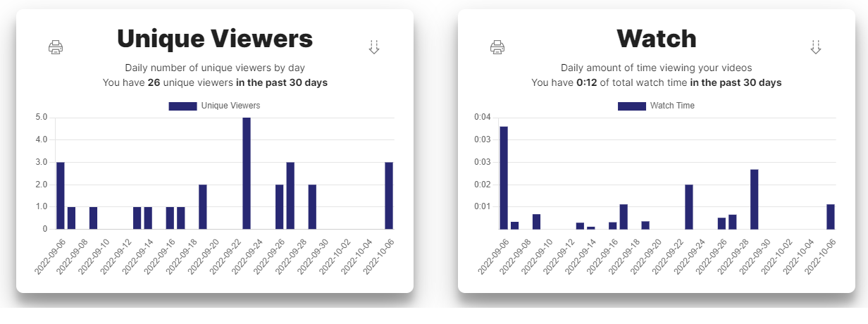Click the Unique Viewers legend color box
Viewport: 868px width, 324px height.
click(x=182, y=106)
